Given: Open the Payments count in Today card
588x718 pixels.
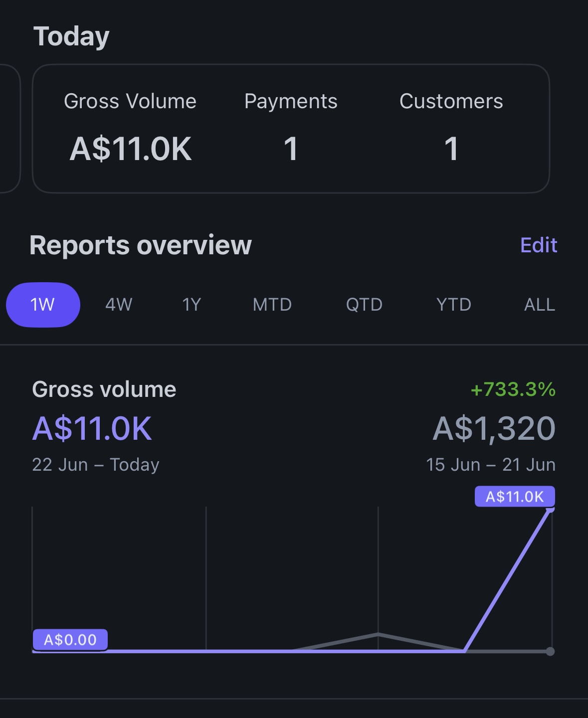Looking at the screenshot, I should pyautogui.click(x=291, y=149).
